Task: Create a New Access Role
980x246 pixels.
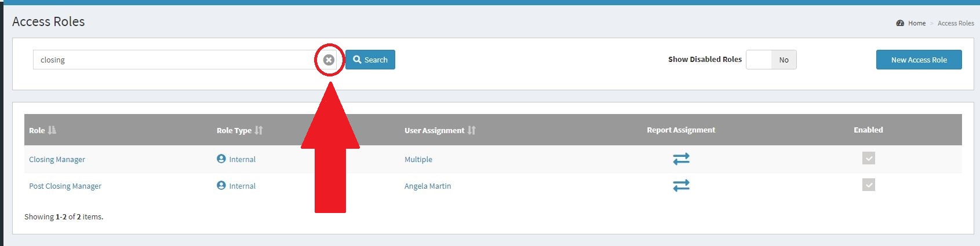Action: click(919, 60)
